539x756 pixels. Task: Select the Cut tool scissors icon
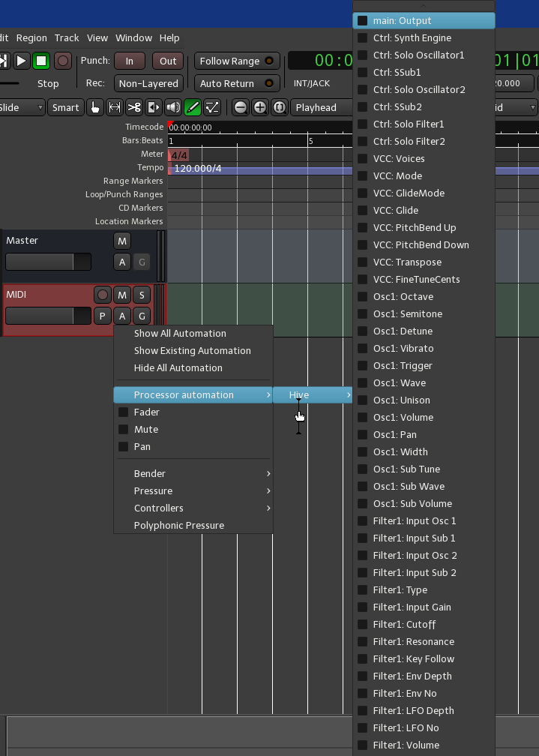point(134,107)
